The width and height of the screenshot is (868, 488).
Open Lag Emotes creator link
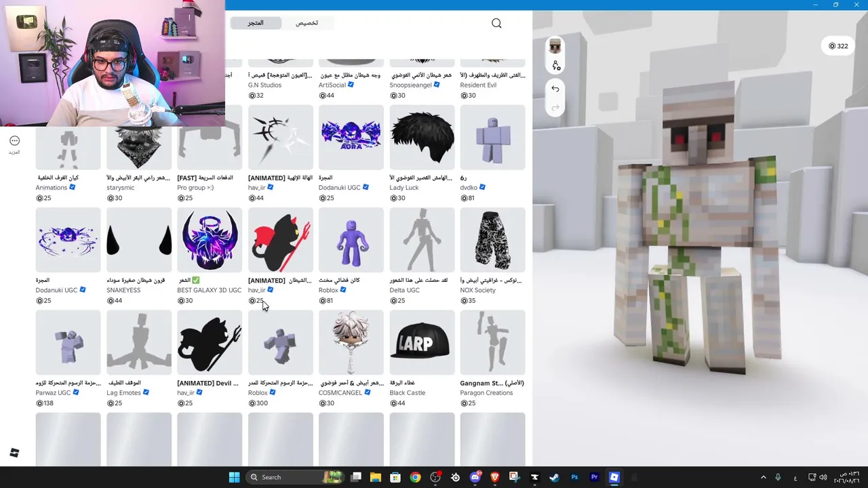point(123,393)
